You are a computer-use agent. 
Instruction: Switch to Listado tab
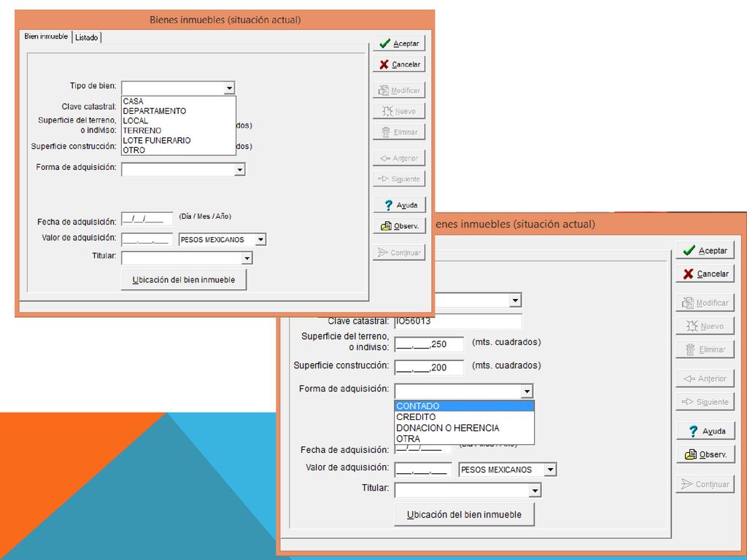tap(87, 37)
